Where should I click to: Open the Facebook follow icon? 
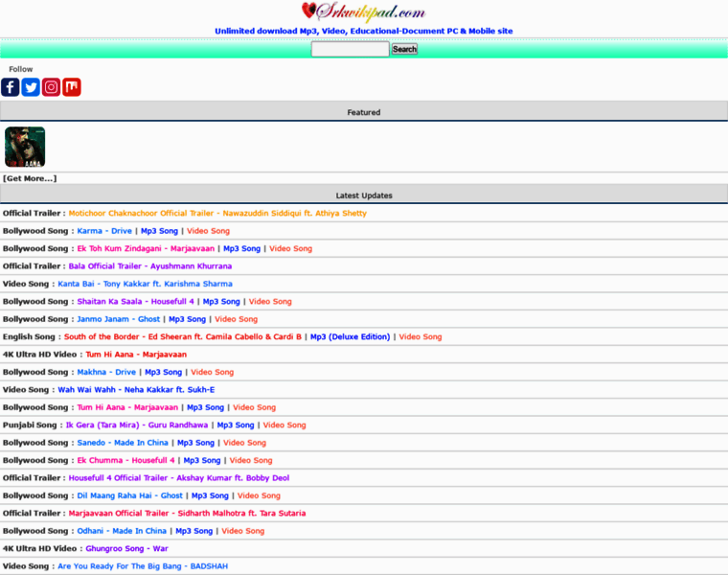click(11, 87)
